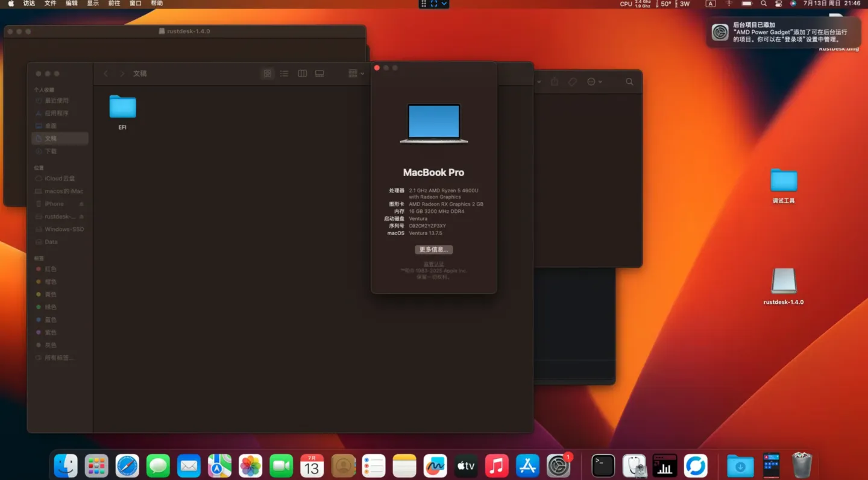Screen dimensions: 868x480
Task: Open Contacts app in Dock
Action: click(343, 466)
